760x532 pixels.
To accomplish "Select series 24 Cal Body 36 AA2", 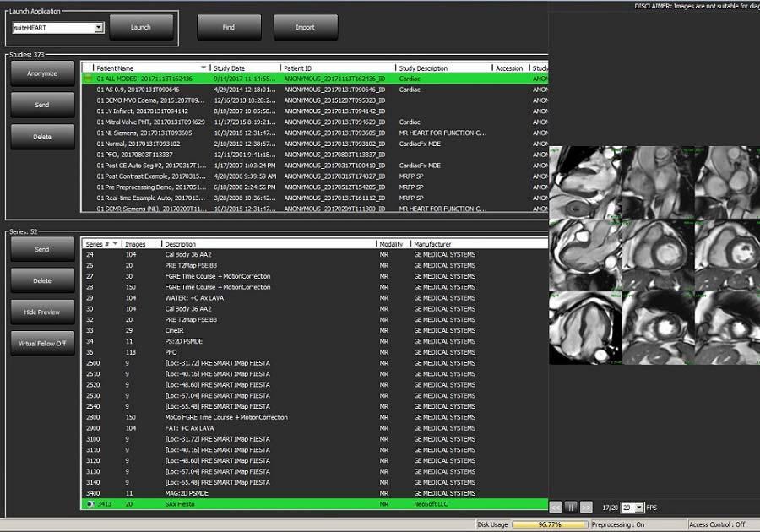I will (x=315, y=254).
